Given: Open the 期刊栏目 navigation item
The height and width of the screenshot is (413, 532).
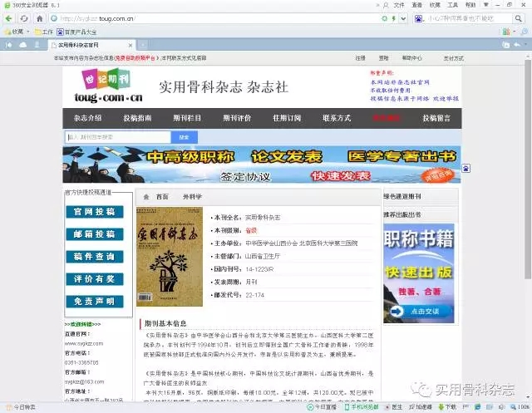Looking at the screenshot, I should click(x=187, y=118).
